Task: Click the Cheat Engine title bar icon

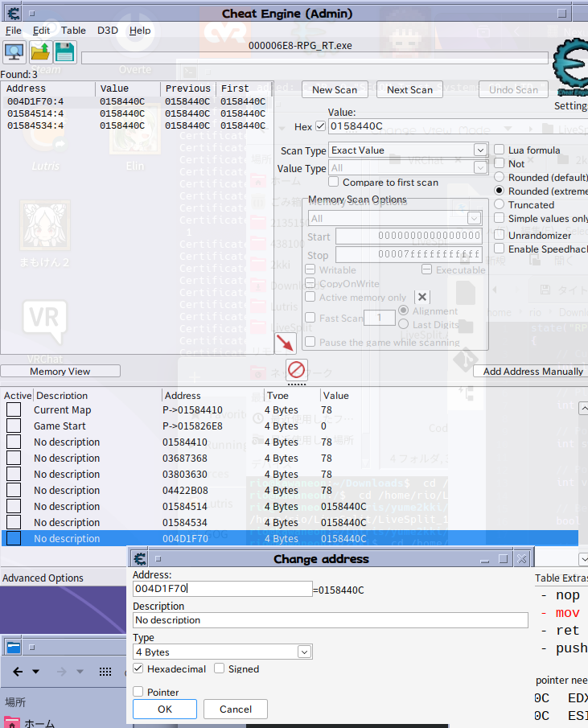Action: [14, 14]
